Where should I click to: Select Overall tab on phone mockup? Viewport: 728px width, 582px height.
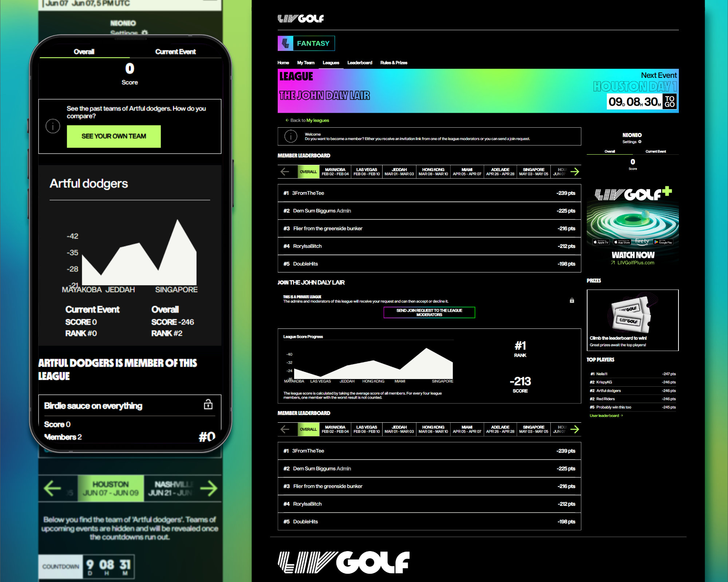(x=84, y=52)
